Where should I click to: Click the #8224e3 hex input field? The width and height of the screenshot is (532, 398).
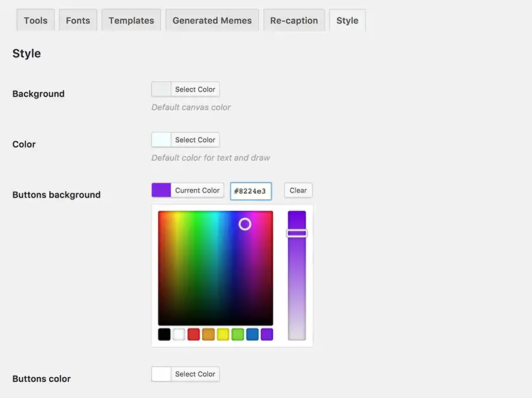(x=251, y=190)
